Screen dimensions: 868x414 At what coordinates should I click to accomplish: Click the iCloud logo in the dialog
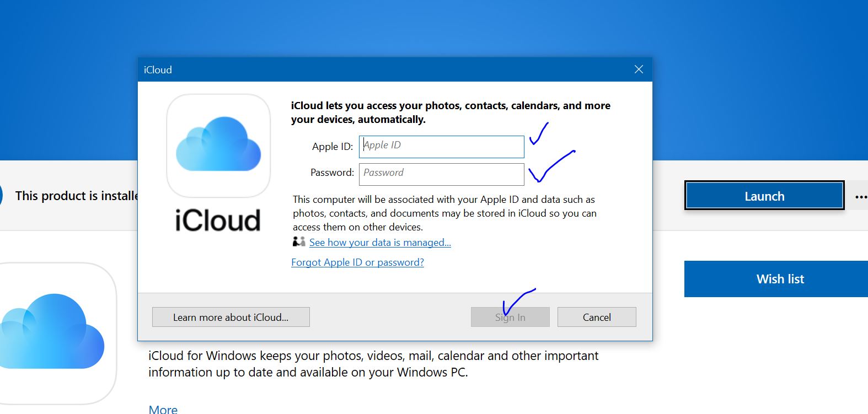tap(218, 146)
